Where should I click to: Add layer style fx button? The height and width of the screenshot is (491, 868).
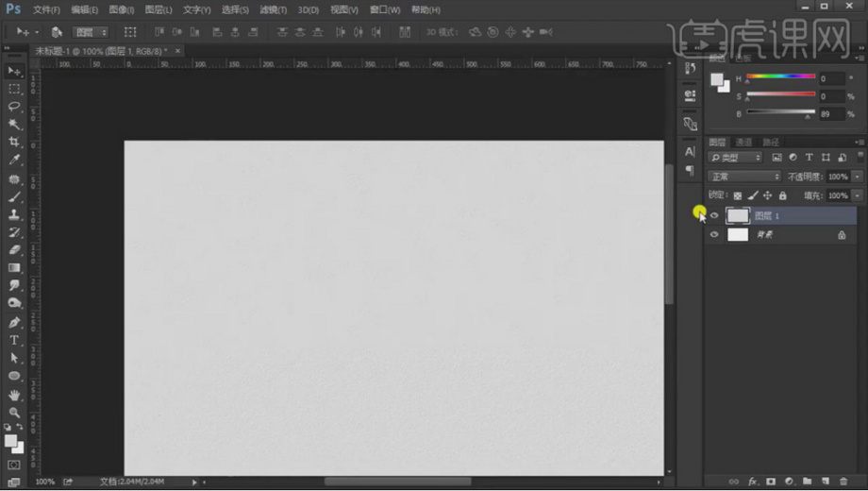752,482
